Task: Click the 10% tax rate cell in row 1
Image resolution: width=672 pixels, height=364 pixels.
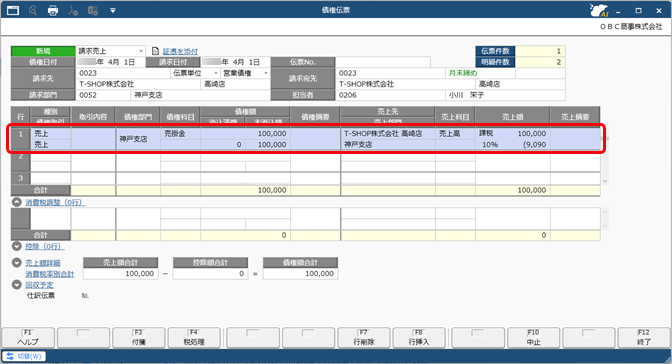Action: 490,145
